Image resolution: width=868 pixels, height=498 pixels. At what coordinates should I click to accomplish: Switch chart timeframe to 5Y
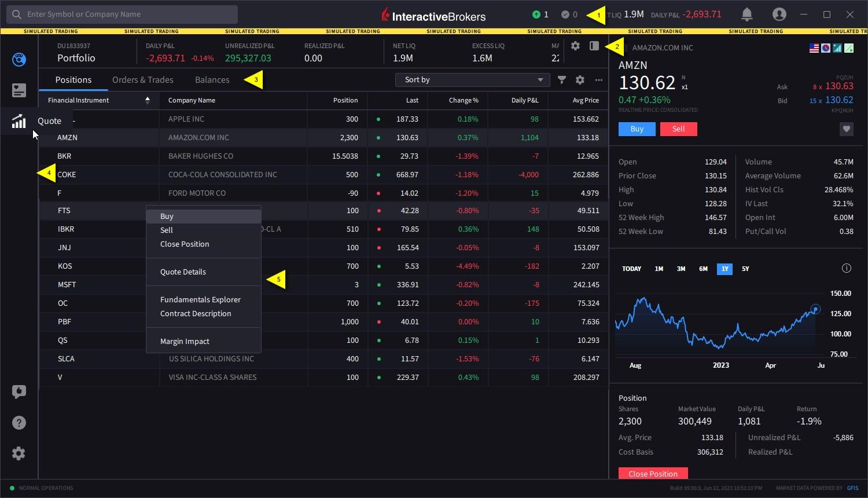(745, 269)
